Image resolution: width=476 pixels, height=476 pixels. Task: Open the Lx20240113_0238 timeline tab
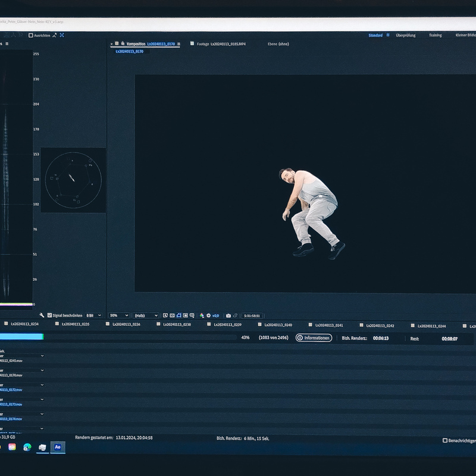point(177,324)
